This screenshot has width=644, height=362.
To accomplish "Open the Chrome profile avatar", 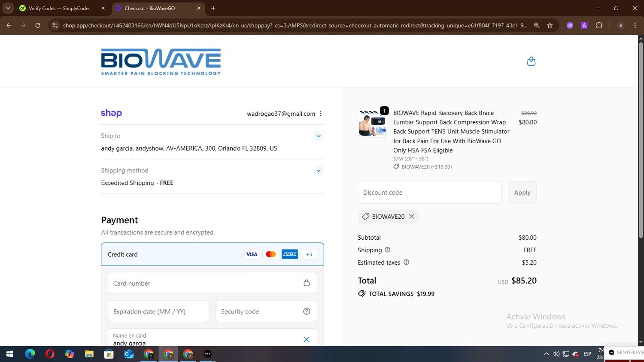I will point(620,25).
